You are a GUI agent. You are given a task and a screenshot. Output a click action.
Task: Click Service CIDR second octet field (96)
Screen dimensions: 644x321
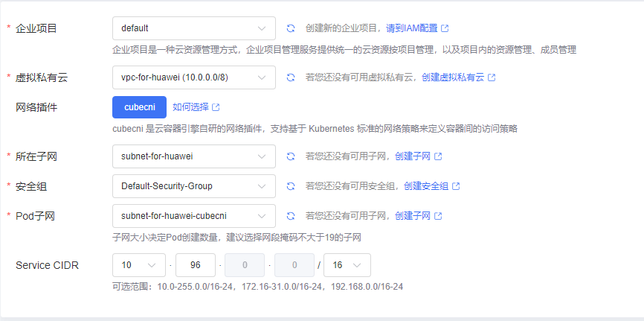tap(196, 265)
